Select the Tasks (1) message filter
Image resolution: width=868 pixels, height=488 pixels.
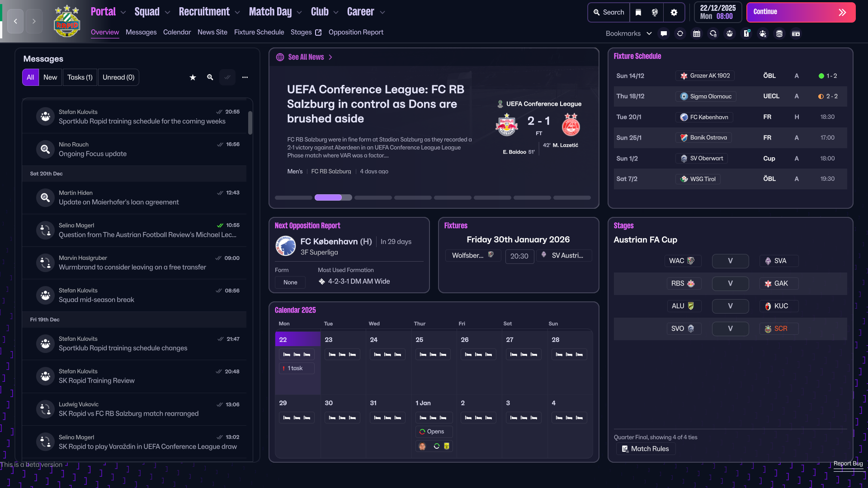(80, 77)
